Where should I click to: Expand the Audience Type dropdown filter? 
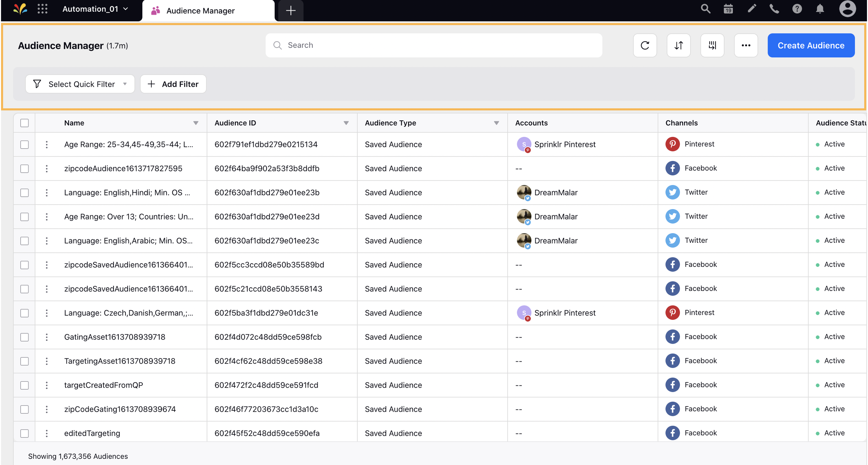(x=497, y=122)
